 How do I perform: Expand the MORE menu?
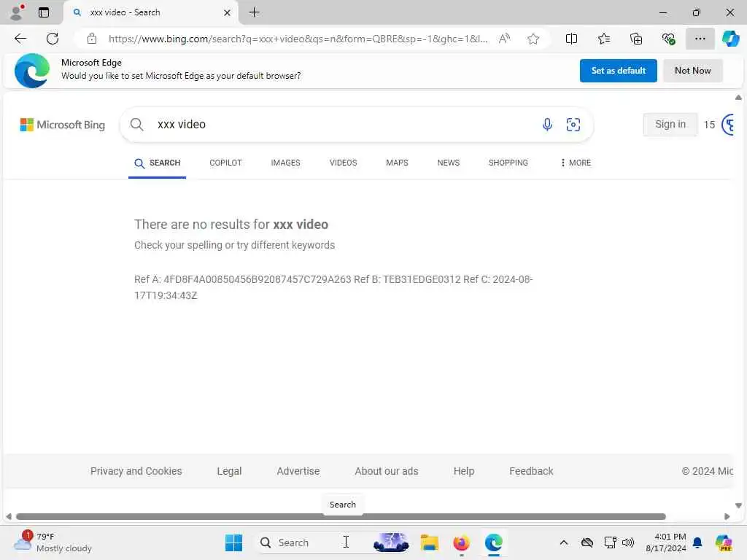click(x=576, y=163)
